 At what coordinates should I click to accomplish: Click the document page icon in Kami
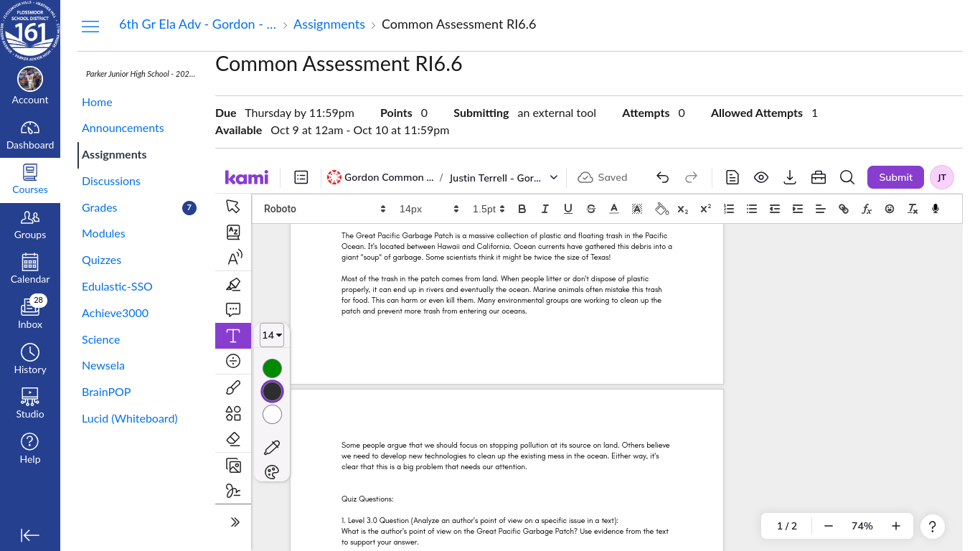(x=732, y=177)
